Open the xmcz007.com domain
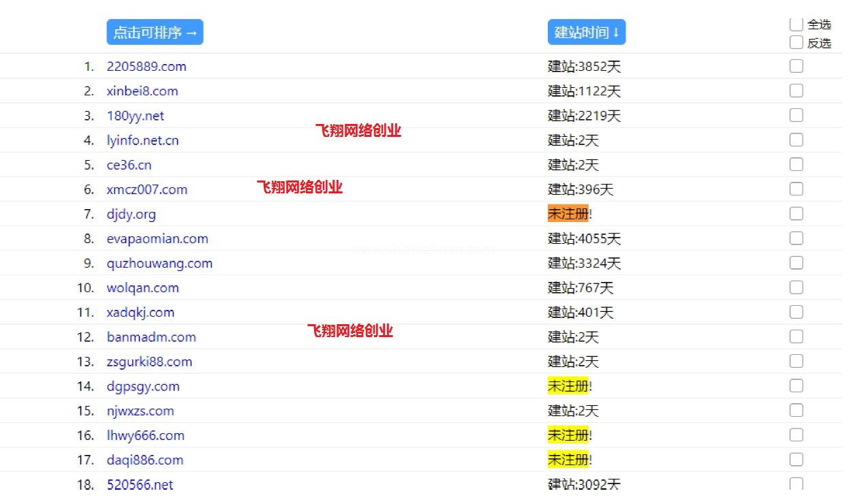 click(x=147, y=189)
